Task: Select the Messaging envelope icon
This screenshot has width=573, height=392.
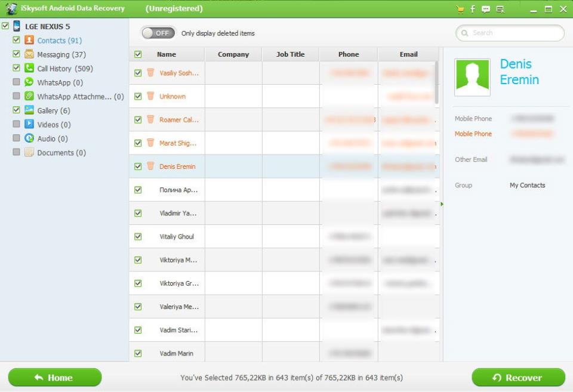Action: [x=29, y=54]
